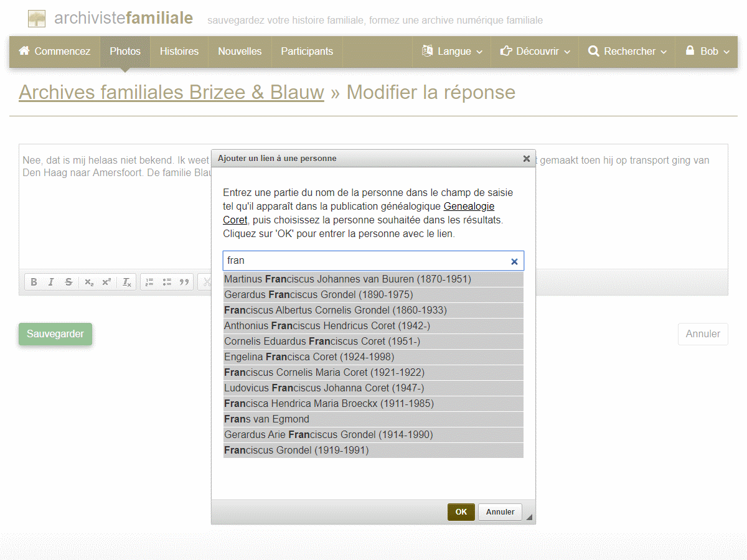This screenshot has height=560, width=747.
Task: Apply Superscript formatting
Action: [106, 282]
